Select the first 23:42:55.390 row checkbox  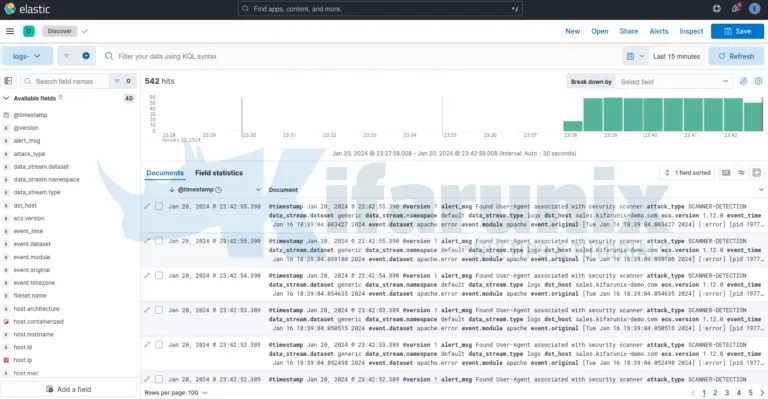[159, 206]
